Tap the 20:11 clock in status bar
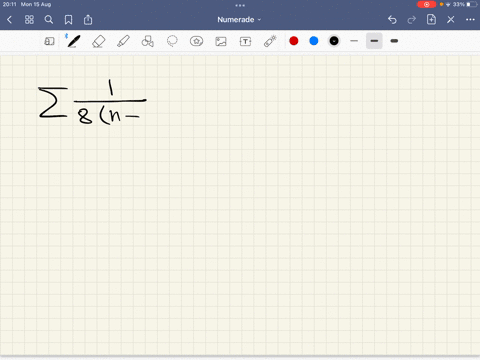 pyautogui.click(x=9, y=4)
